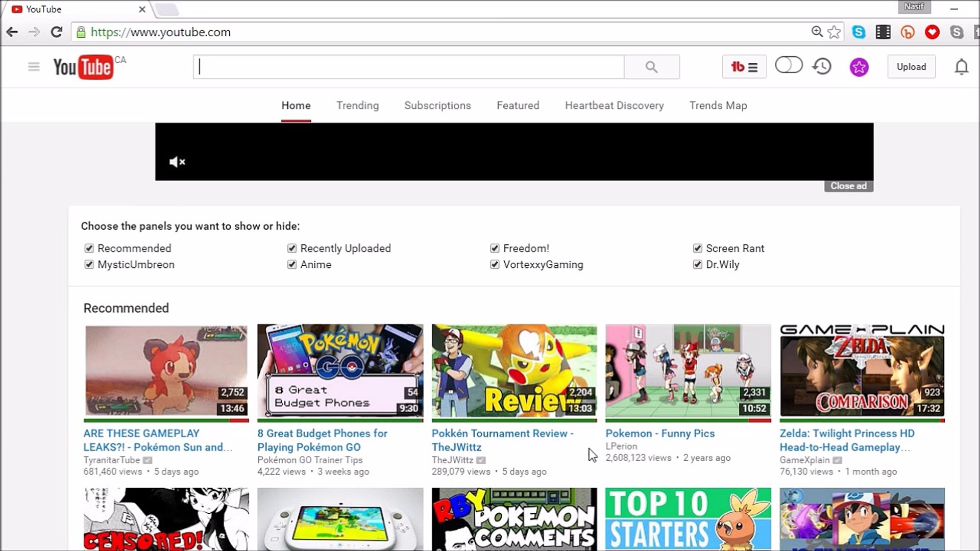The width and height of the screenshot is (980, 551).
Task: Open the TubeBuddy extension menu
Action: pos(744,67)
